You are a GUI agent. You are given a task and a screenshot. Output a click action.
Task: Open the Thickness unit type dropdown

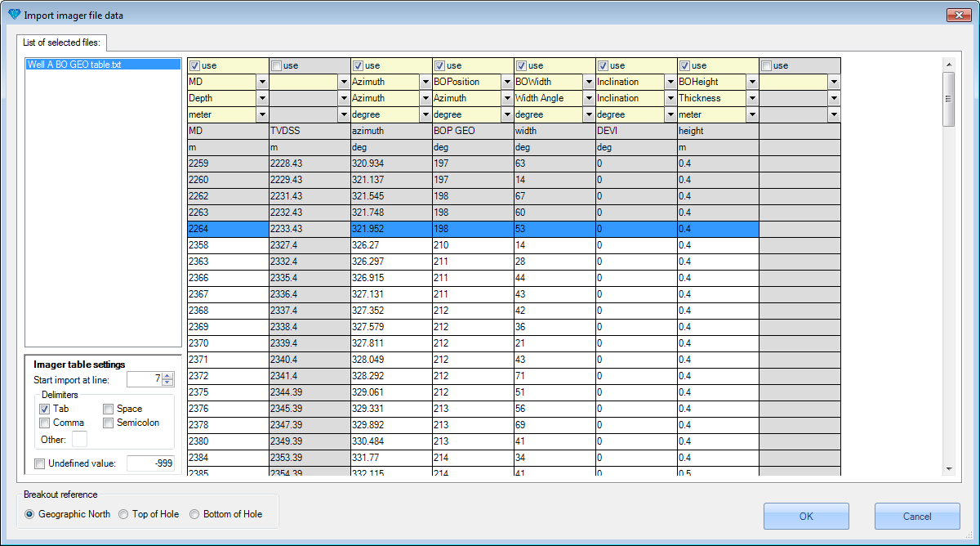tap(751, 98)
